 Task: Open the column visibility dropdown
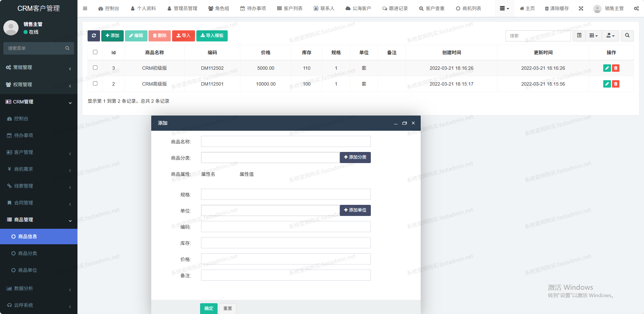(x=593, y=36)
